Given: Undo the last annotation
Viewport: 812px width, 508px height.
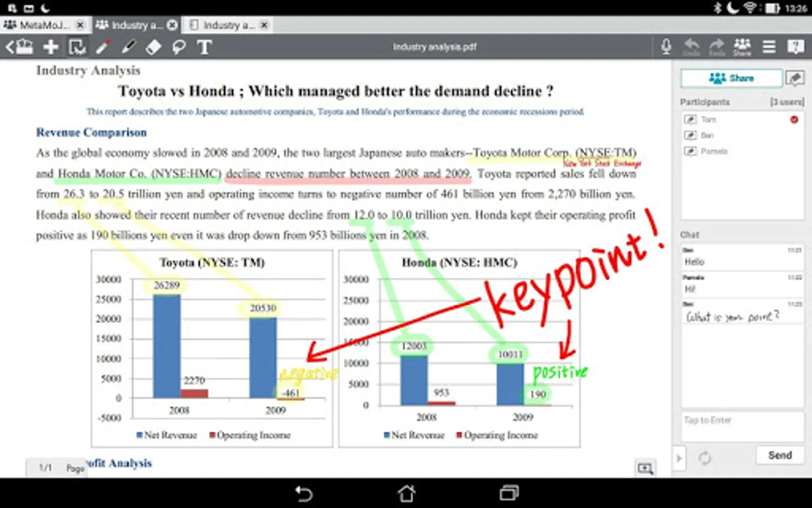Looking at the screenshot, I should (691, 47).
